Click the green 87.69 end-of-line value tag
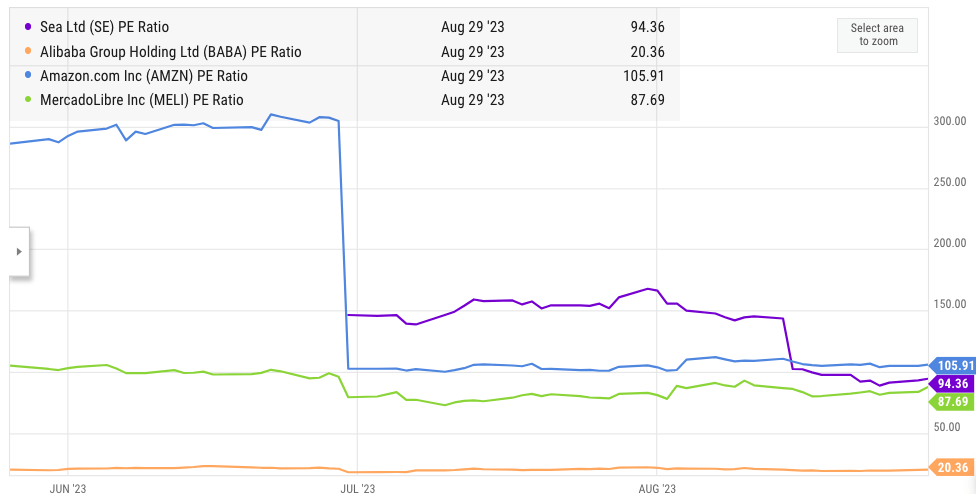 click(x=951, y=401)
